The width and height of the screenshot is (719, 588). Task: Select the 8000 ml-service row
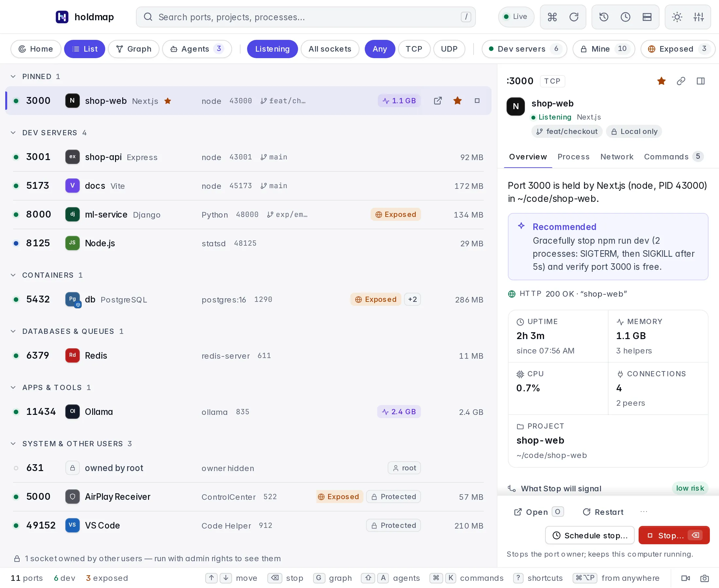click(x=248, y=214)
